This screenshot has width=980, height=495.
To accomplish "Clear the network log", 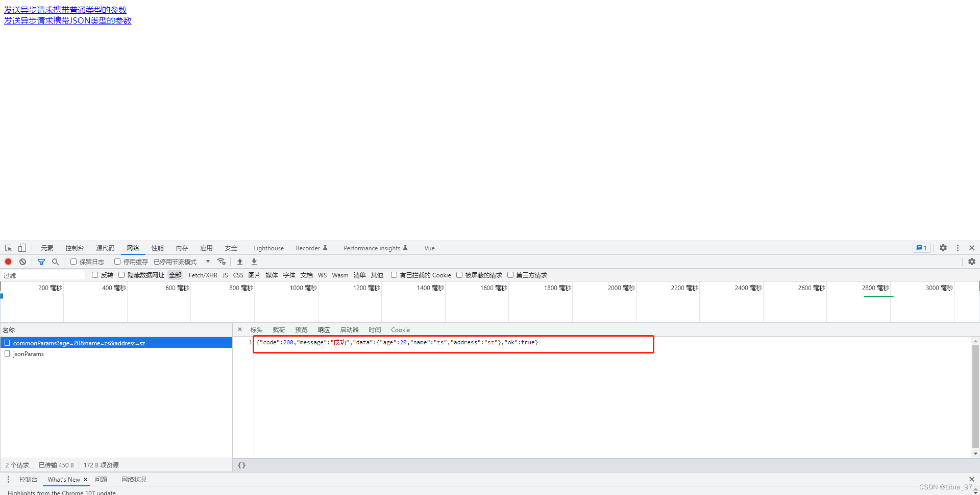I will (x=22, y=262).
